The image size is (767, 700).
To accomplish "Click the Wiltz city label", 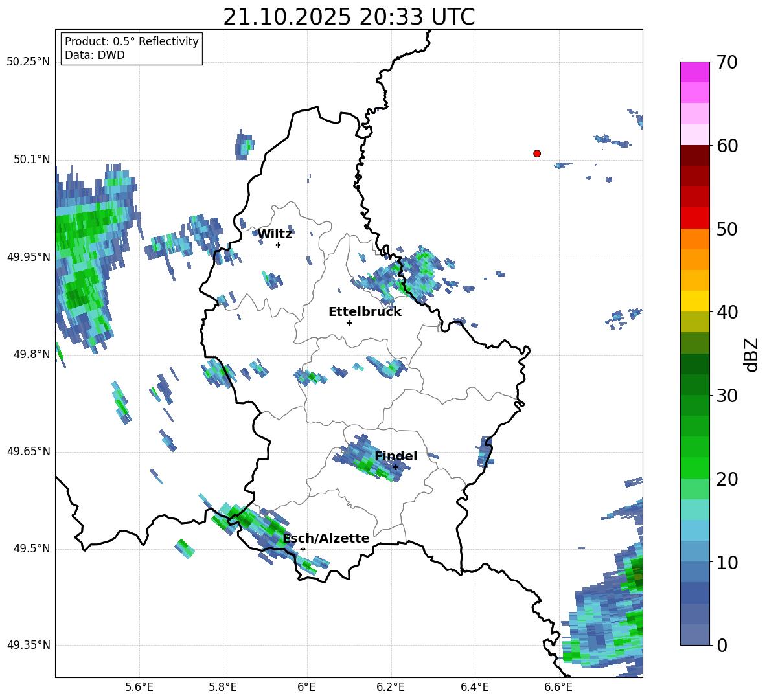I will tap(275, 234).
